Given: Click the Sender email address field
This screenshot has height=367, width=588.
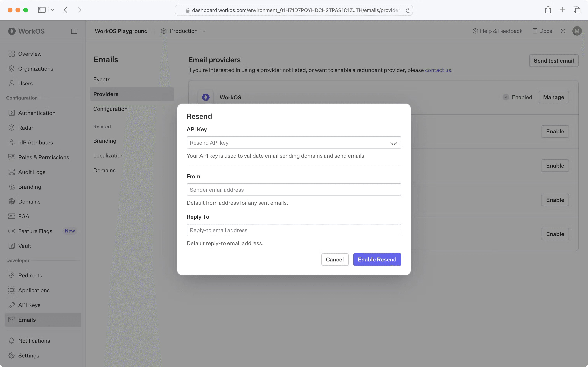Looking at the screenshot, I should (294, 190).
